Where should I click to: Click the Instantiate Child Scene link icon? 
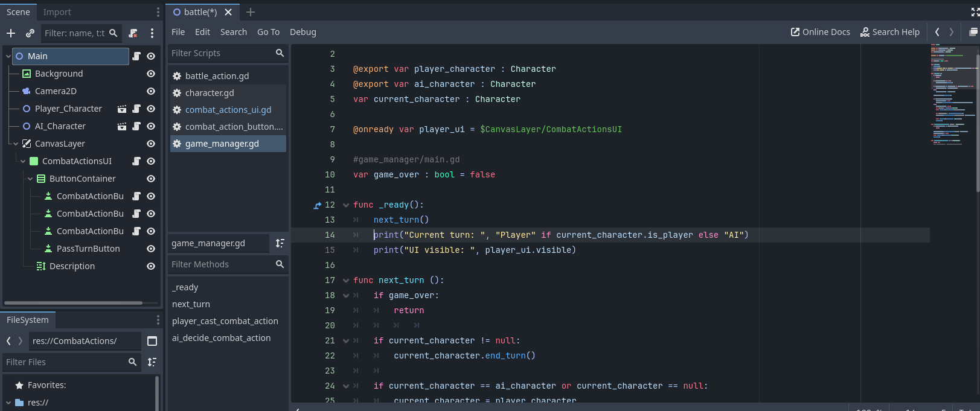pyautogui.click(x=30, y=33)
